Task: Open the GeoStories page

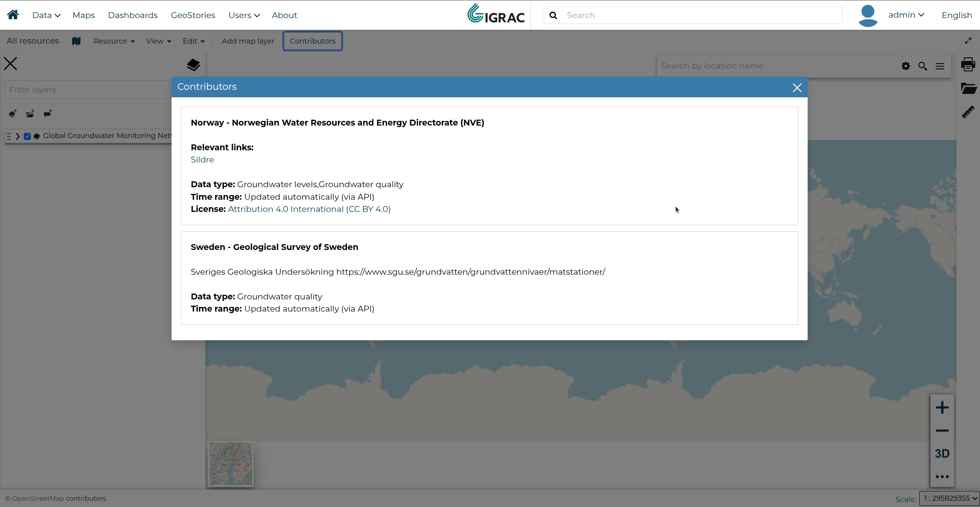Action: click(x=193, y=15)
